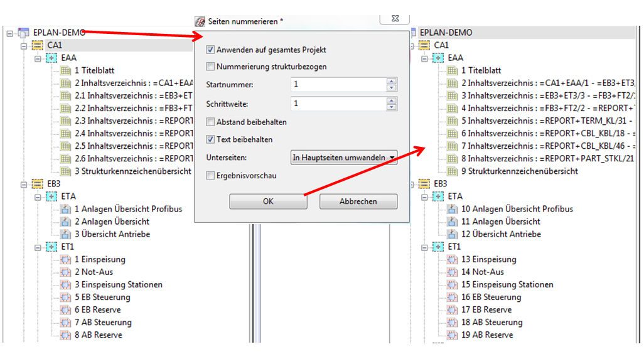Confirm numbering with the OK button
The height and width of the screenshot is (359, 644).
tap(268, 201)
